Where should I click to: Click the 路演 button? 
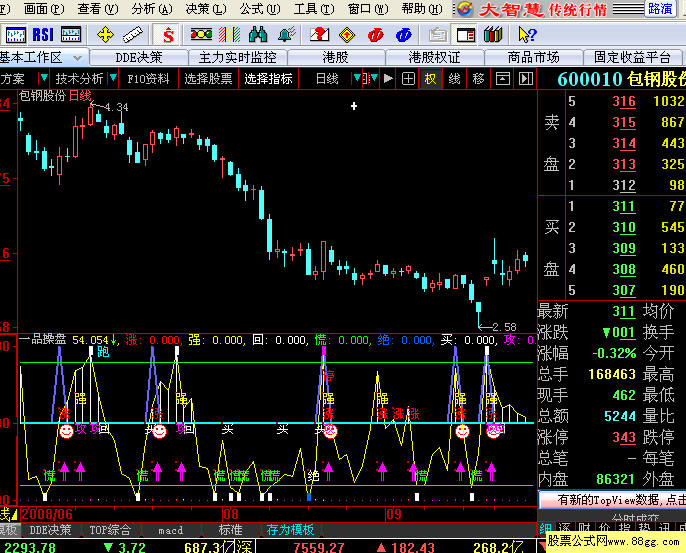pos(660,9)
